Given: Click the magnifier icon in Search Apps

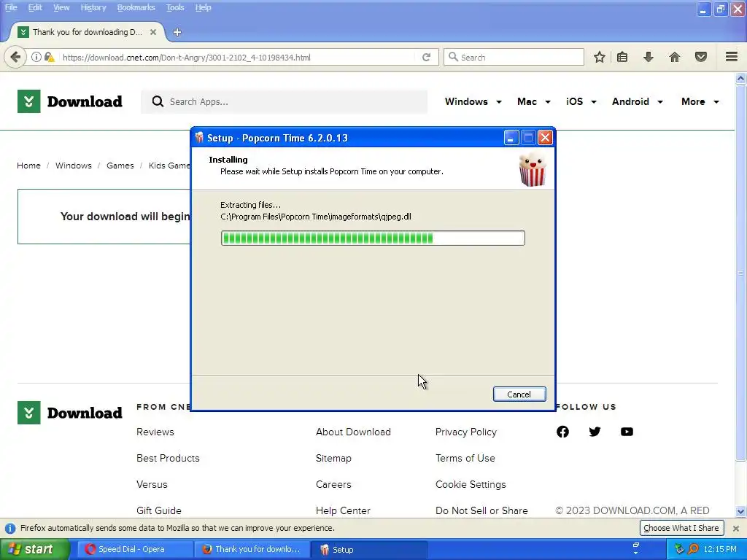Looking at the screenshot, I should (158, 101).
